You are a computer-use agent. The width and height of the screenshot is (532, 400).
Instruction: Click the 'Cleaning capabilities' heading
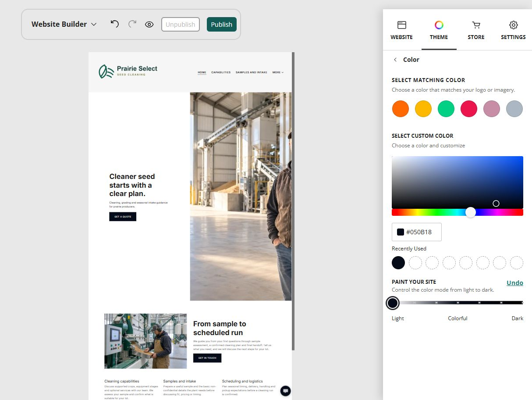pos(122,381)
